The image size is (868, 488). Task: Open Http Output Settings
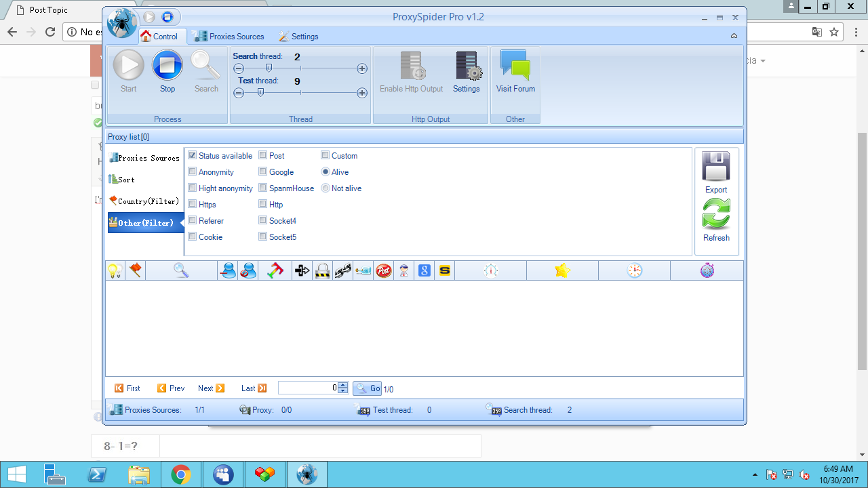[467, 72]
